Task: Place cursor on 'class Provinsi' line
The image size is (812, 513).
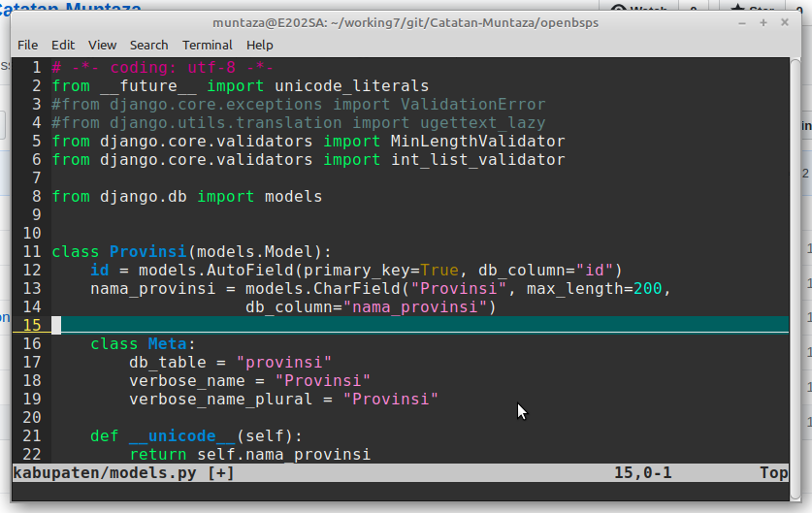Action: (191, 251)
